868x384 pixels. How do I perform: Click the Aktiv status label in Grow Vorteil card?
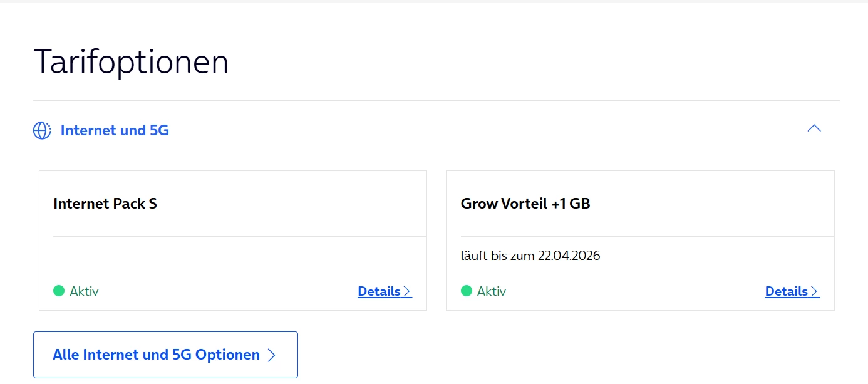point(492,291)
